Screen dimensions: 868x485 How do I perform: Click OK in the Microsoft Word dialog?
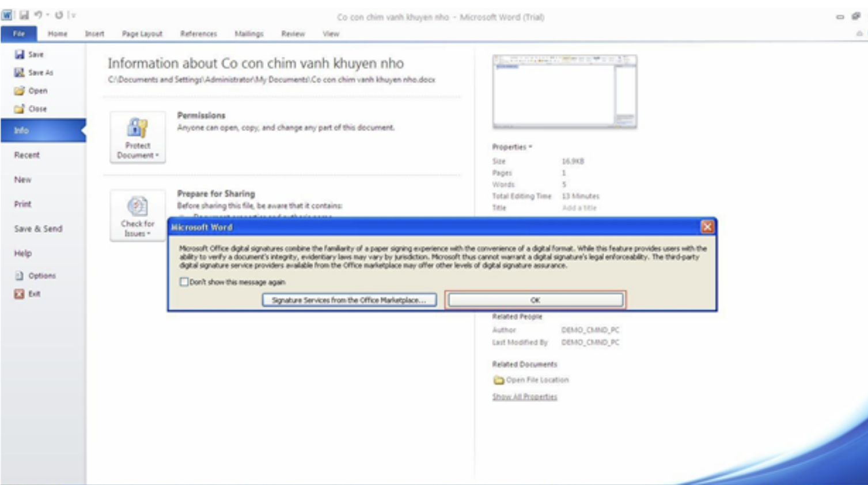tap(535, 300)
